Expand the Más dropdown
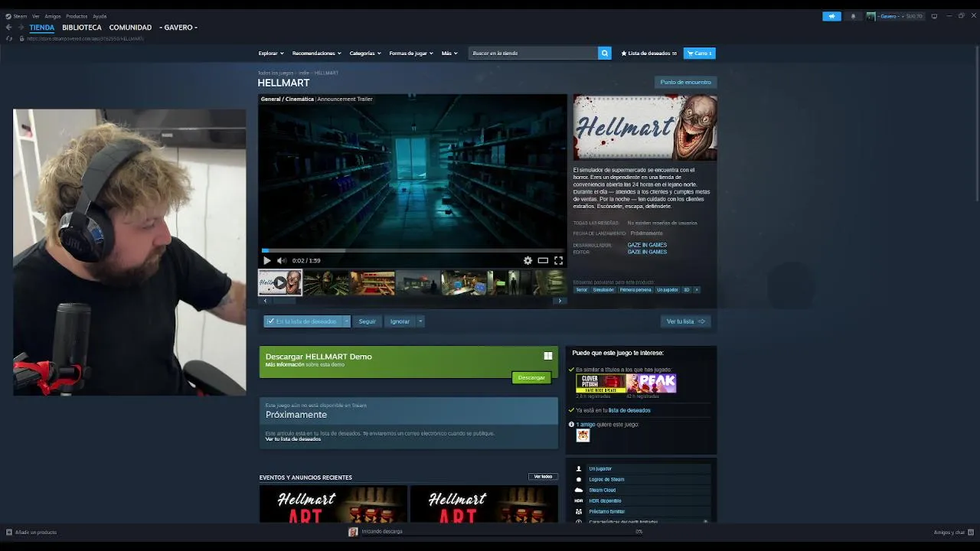Viewport: 980px width, 551px height. (x=449, y=54)
